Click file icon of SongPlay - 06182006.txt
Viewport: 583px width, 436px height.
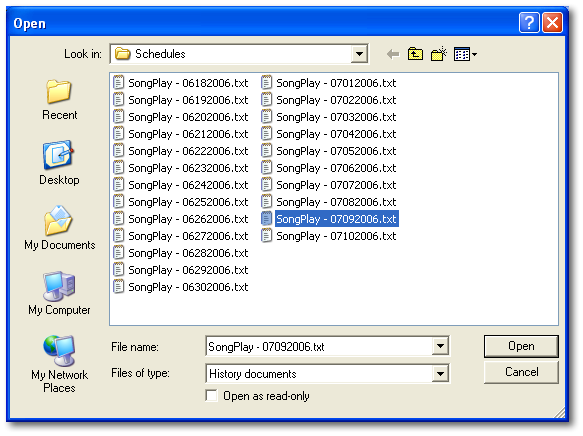118,83
